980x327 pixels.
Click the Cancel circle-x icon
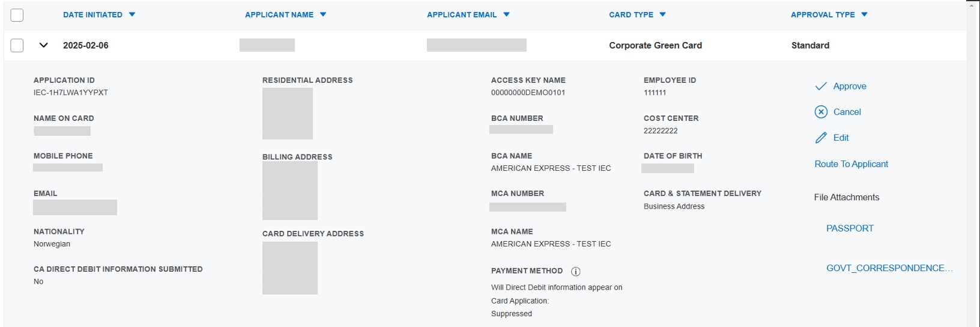click(x=821, y=112)
